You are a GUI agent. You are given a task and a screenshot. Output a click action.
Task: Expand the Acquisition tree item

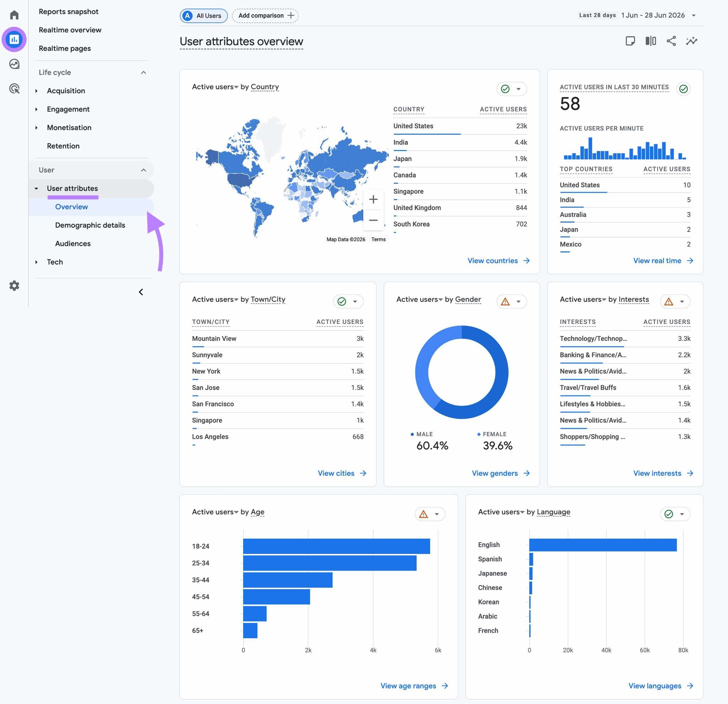36,91
